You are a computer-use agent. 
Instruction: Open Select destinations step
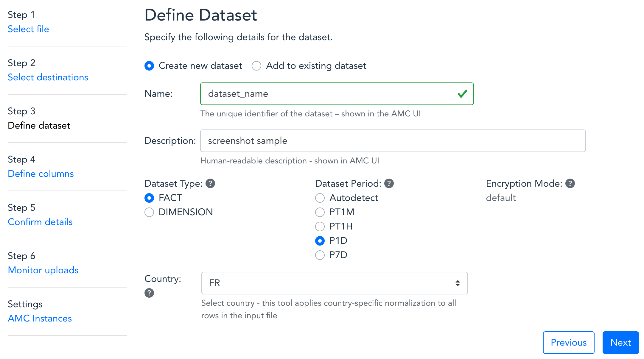[x=48, y=77]
